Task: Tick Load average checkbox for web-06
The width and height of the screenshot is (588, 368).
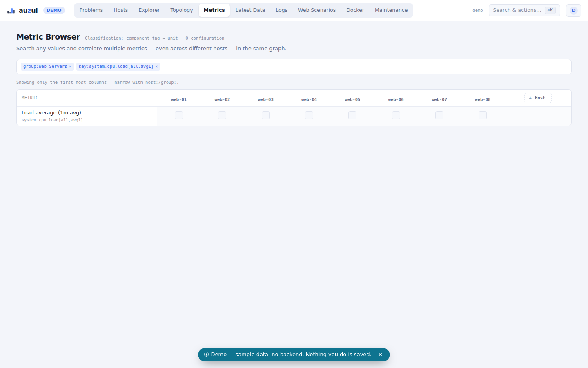Action: click(396, 115)
